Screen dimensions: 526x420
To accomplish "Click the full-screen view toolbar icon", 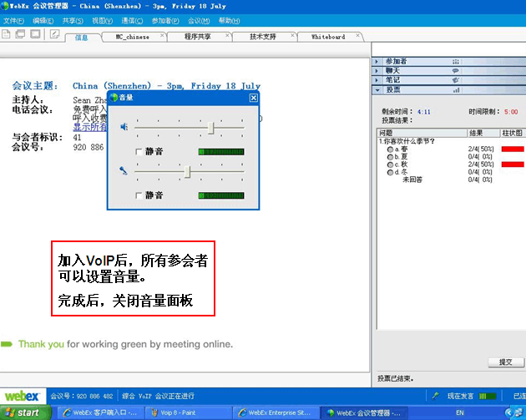I will pyautogui.click(x=35, y=34).
